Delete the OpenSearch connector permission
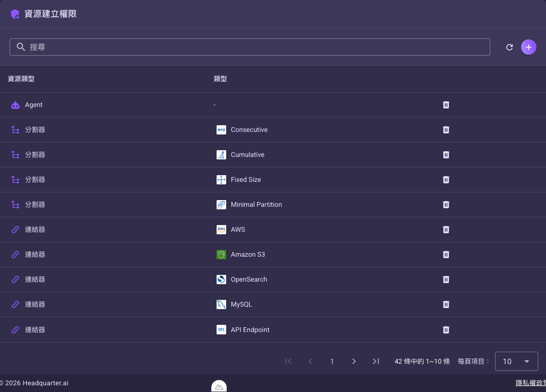The width and height of the screenshot is (546, 392). click(446, 279)
